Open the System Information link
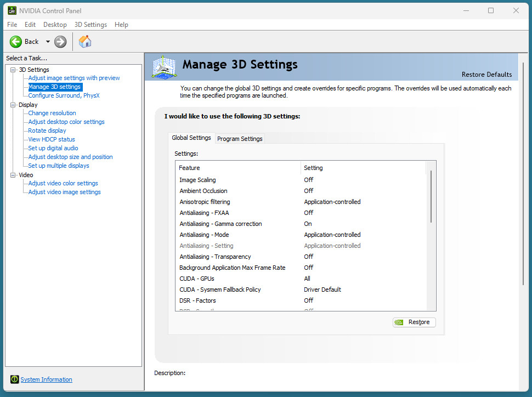532x397 pixels. click(x=46, y=379)
